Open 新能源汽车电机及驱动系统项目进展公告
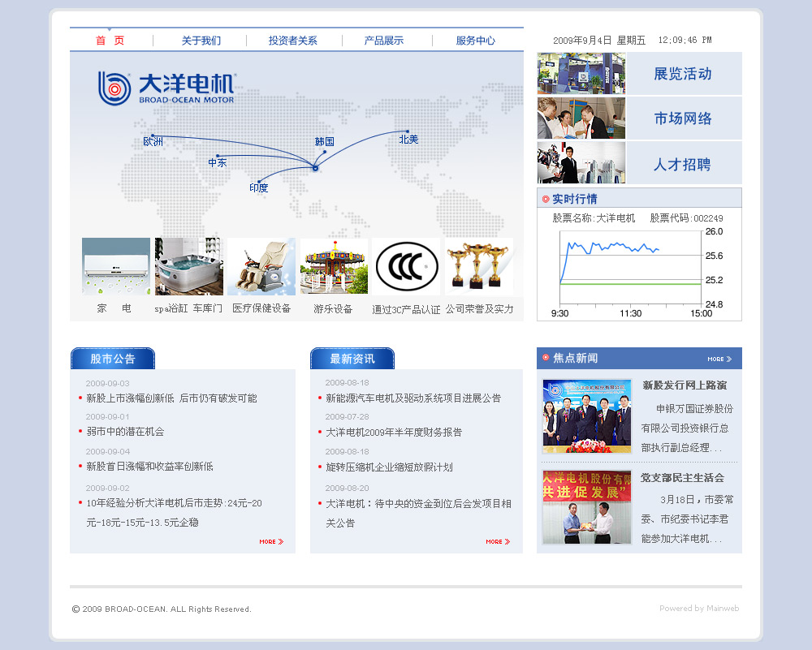 click(x=413, y=398)
